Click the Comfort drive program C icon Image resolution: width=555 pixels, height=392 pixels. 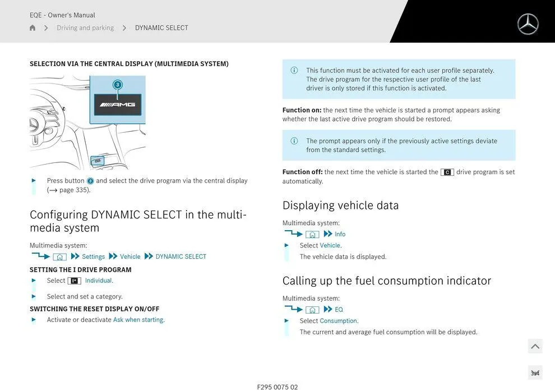coord(447,172)
